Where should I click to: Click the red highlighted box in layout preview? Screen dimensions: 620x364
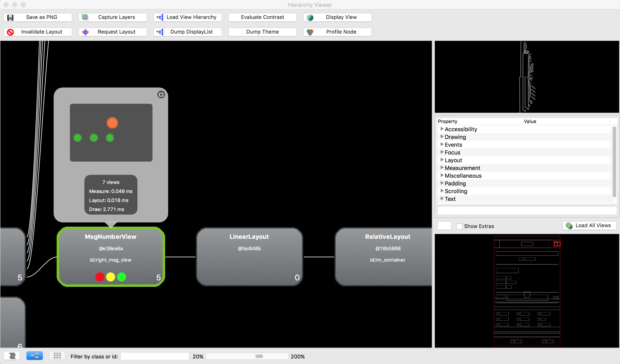pyautogui.click(x=557, y=244)
